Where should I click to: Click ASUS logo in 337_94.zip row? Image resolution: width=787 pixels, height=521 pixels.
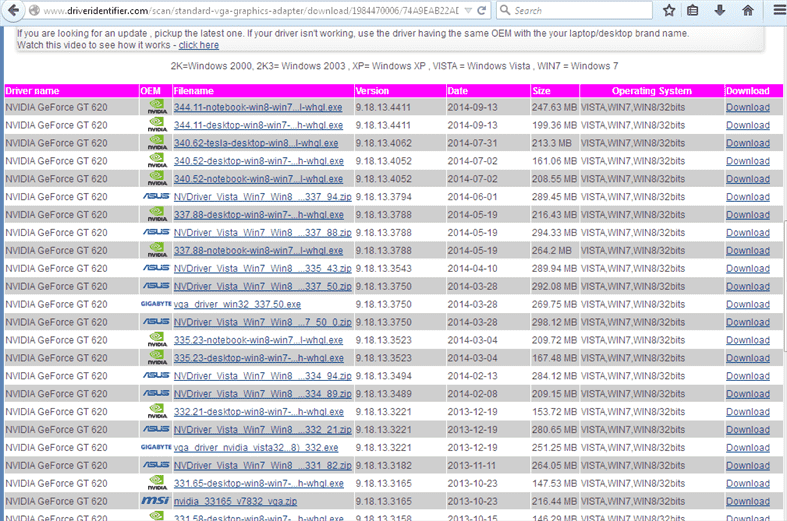(x=156, y=196)
